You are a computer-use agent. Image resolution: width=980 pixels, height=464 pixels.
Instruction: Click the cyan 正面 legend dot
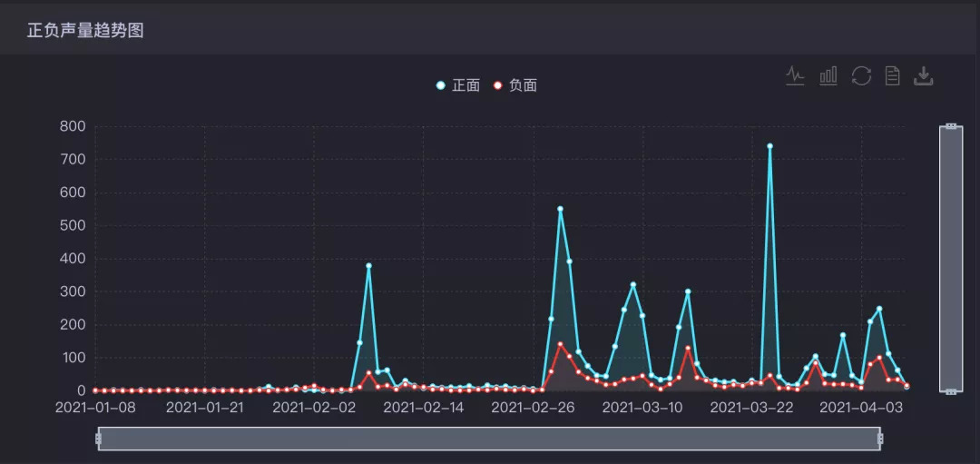441,85
